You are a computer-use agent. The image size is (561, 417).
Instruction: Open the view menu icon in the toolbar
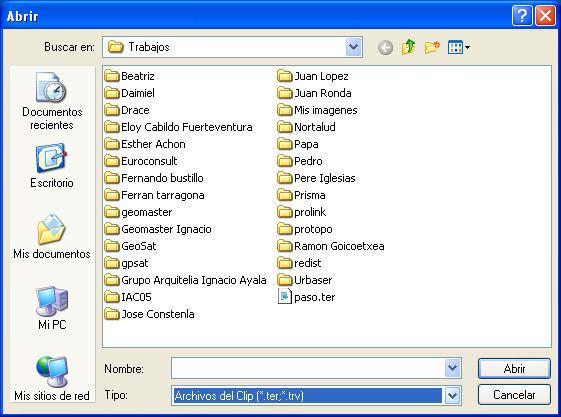pyautogui.click(x=459, y=47)
